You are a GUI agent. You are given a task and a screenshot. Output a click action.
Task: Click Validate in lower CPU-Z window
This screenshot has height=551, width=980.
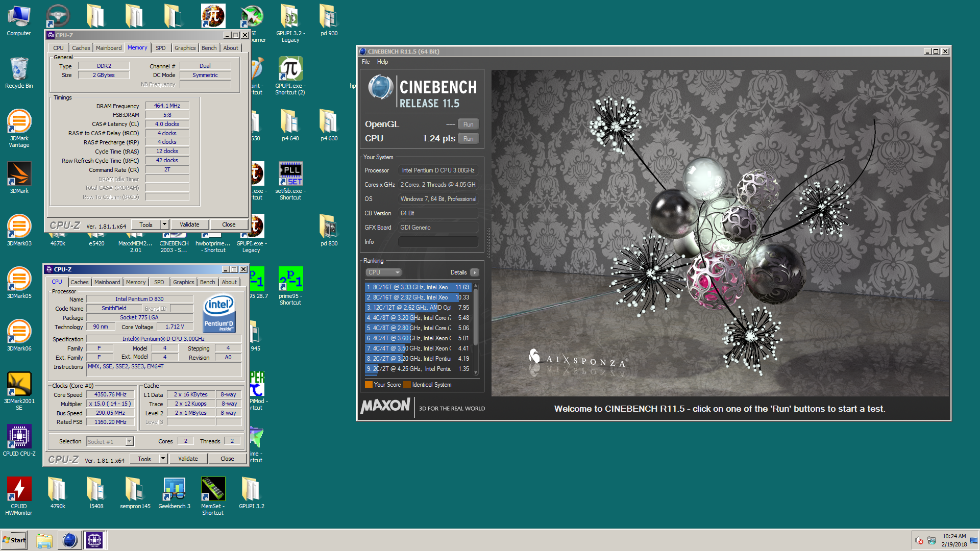pyautogui.click(x=188, y=459)
